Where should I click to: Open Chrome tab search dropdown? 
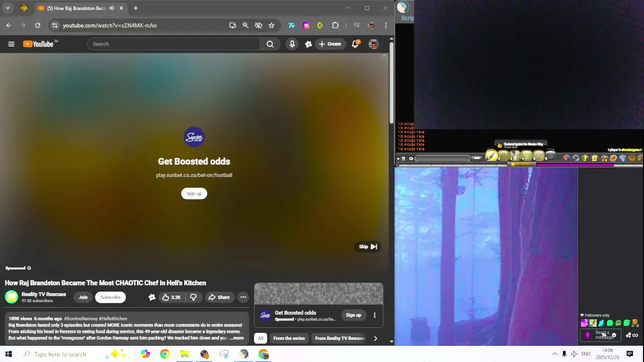pyautogui.click(x=8, y=9)
